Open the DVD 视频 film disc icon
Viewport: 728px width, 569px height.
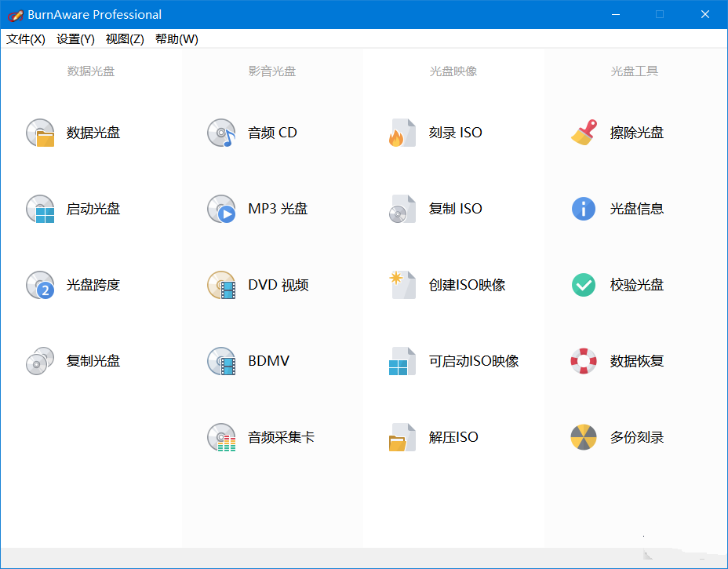pyautogui.click(x=221, y=285)
